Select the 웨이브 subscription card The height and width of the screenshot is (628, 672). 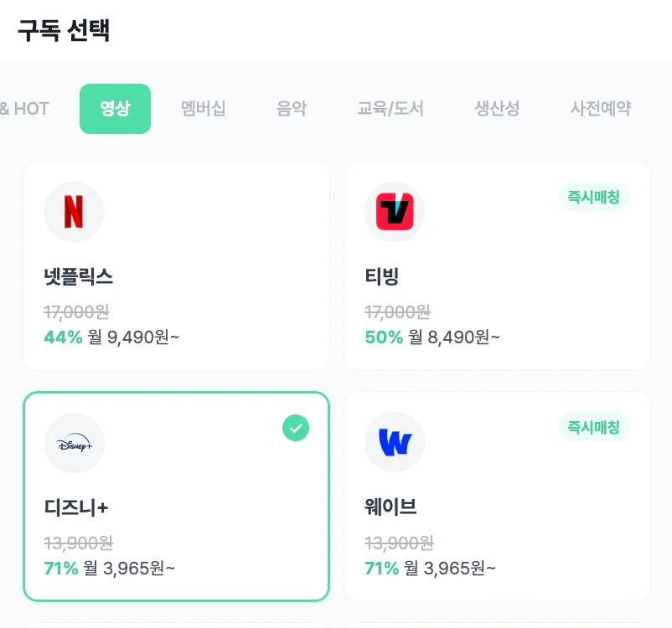tap(499, 496)
